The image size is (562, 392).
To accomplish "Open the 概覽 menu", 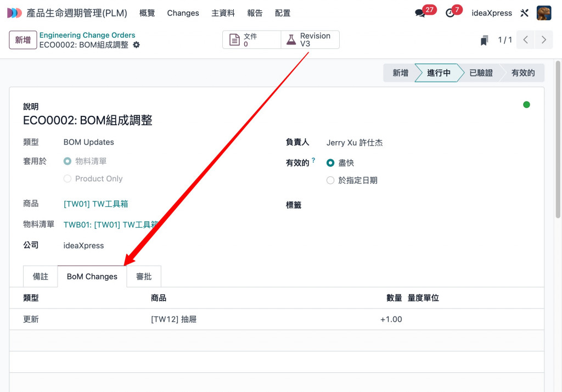I will click(147, 13).
